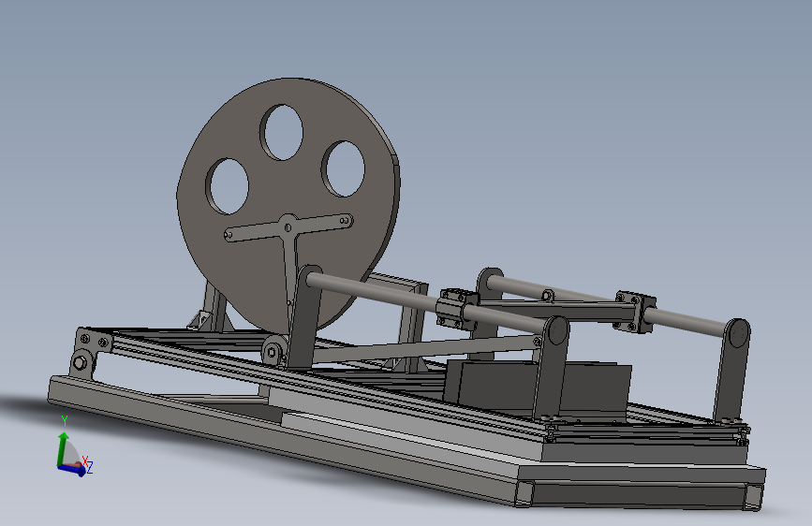The height and width of the screenshot is (526, 812).
Task: Select the hex bolt at the frame's left corner
Action: click(x=81, y=362)
